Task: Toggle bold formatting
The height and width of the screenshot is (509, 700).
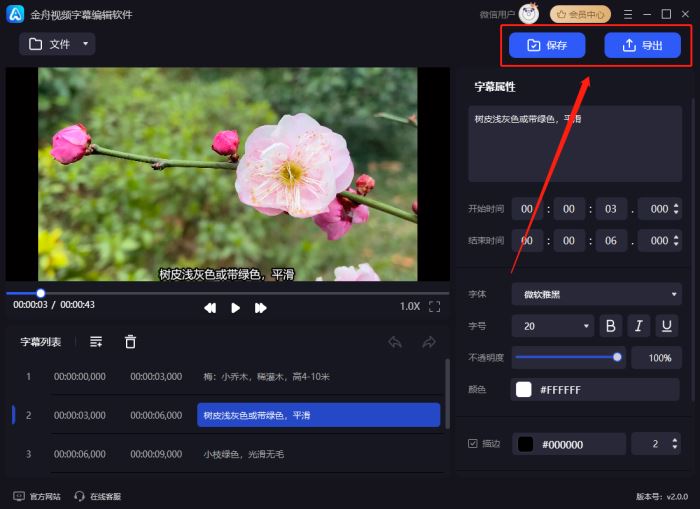Action: coord(611,326)
